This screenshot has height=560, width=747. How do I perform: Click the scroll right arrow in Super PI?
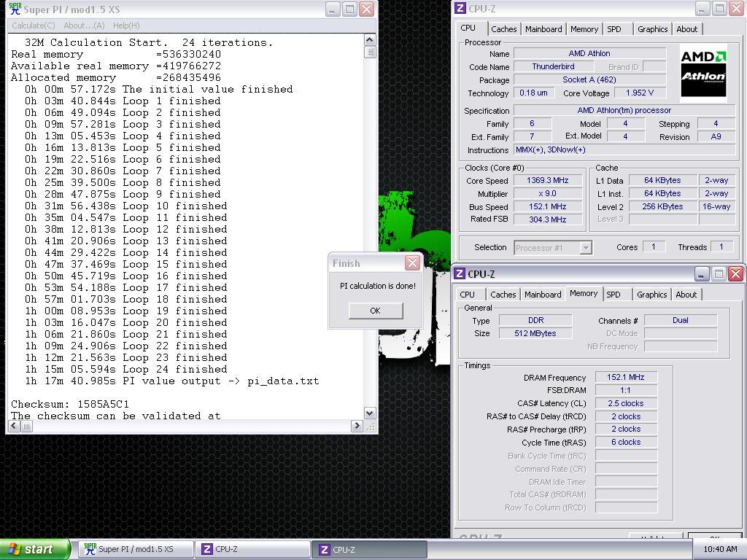pos(357,426)
